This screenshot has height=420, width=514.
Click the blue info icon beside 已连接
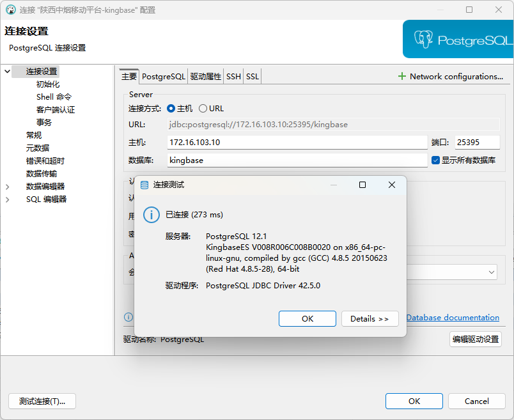click(152, 215)
